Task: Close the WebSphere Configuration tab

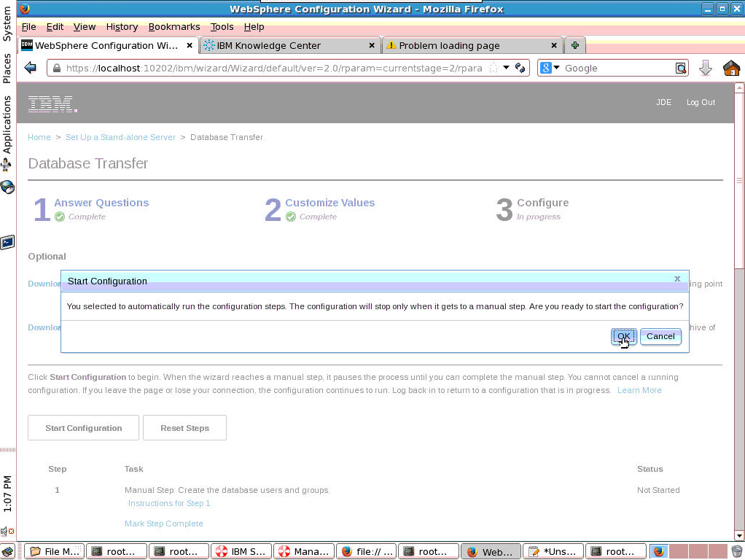Action: pyautogui.click(x=189, y=46)
